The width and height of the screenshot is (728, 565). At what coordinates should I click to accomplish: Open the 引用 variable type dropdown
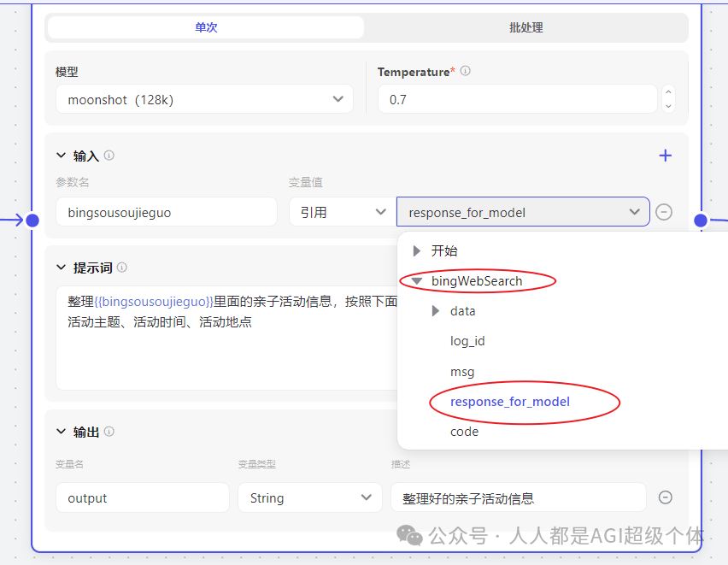(x=342, y=212)
